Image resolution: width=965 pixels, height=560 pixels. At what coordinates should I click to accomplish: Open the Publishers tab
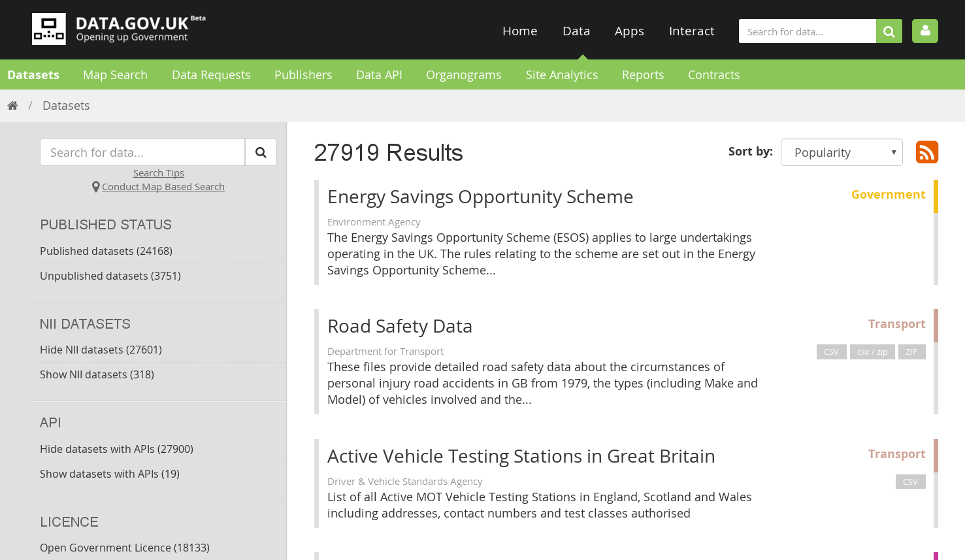click(x=303, y=74)
